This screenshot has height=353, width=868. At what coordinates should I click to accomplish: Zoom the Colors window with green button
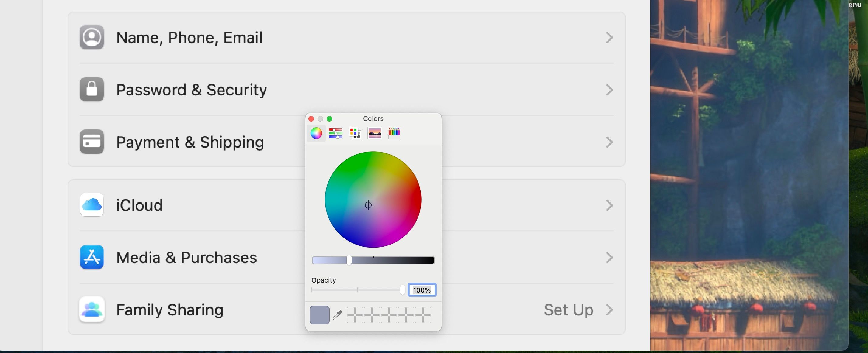pyautogui.click(x=330, y=119)
